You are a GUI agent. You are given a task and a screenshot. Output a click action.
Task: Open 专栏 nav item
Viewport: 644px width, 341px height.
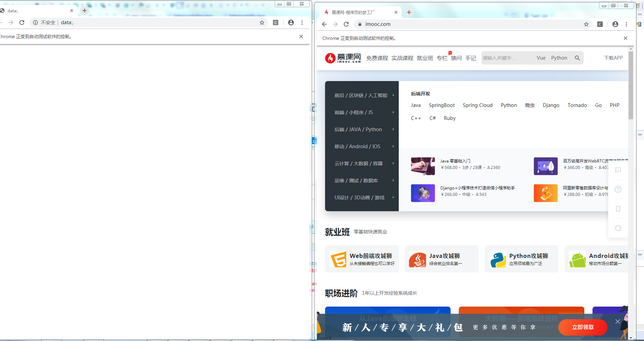coord(442,58)
